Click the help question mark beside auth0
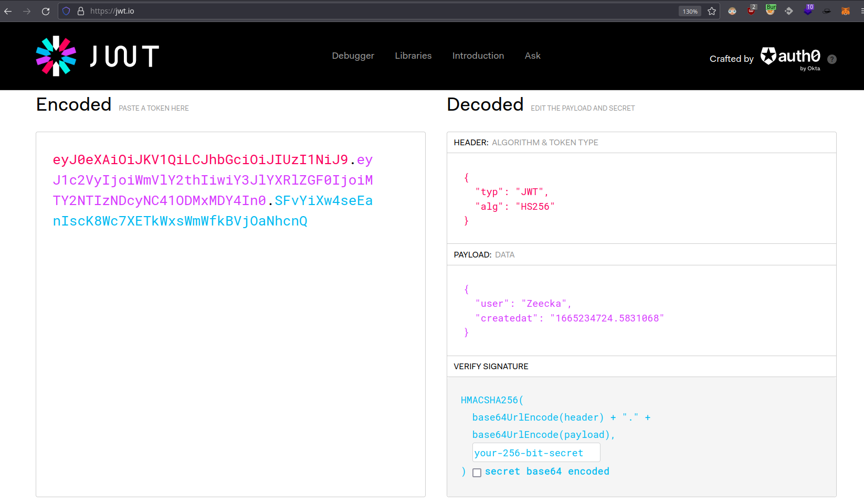The image size is (864, 504). (832, 59)
